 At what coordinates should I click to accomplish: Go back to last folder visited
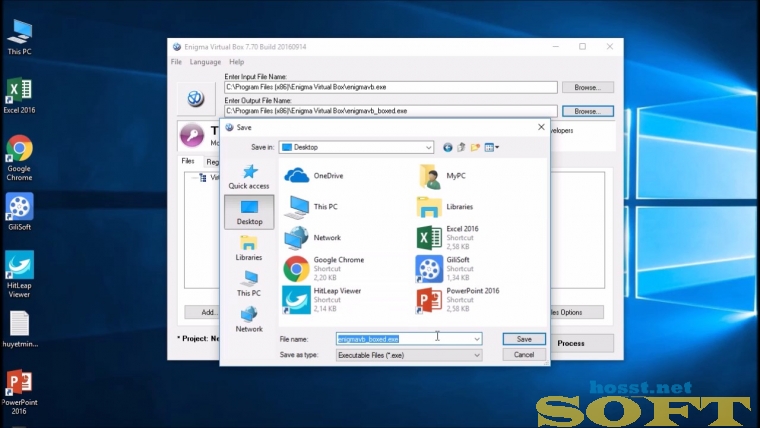click(447, 147)
